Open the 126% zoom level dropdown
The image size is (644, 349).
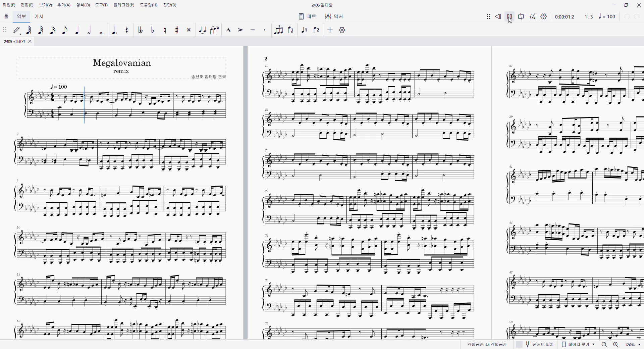click(633, 345)
